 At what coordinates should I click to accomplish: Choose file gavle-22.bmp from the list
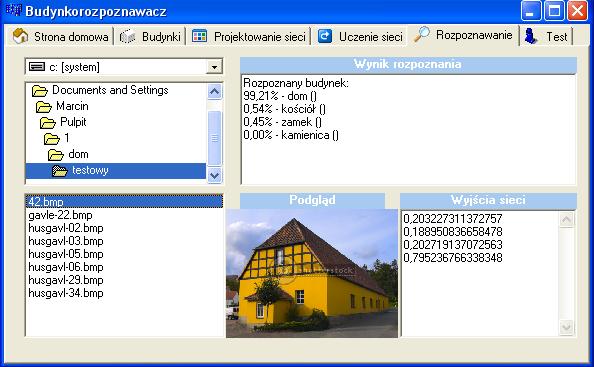pyautogui.click(x=60, y=215)
